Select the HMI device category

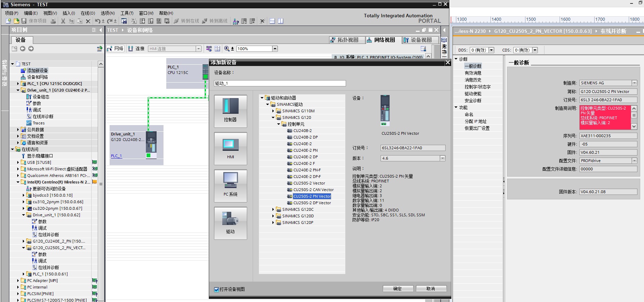(231, 149)
